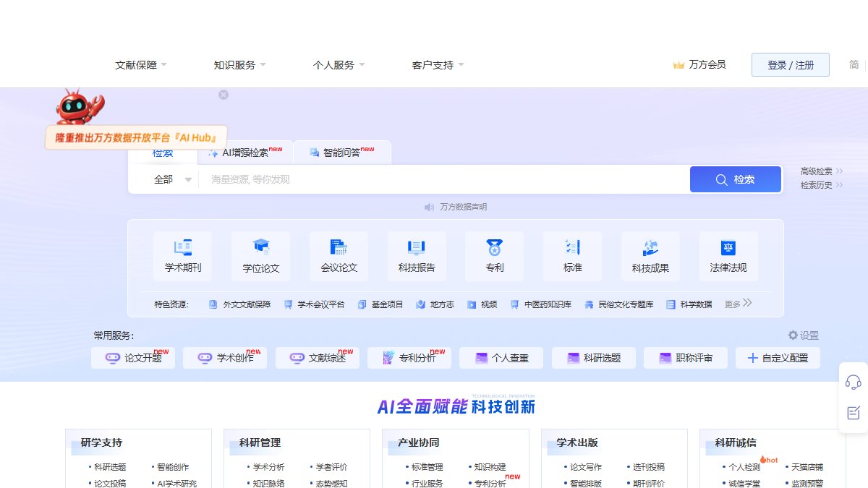
Task: Open the 学术期刊 journal icon
Action: pyautogui.click(x=183, y=247)
